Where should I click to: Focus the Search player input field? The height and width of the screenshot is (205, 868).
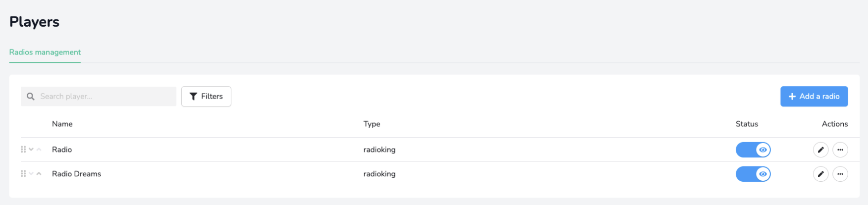[99, 97]
